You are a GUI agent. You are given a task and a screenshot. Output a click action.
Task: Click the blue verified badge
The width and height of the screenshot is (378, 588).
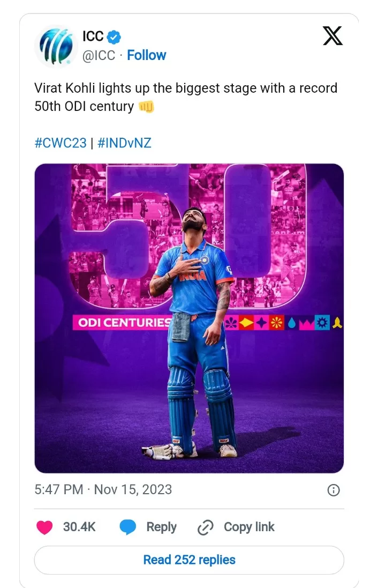pos(115,37)
